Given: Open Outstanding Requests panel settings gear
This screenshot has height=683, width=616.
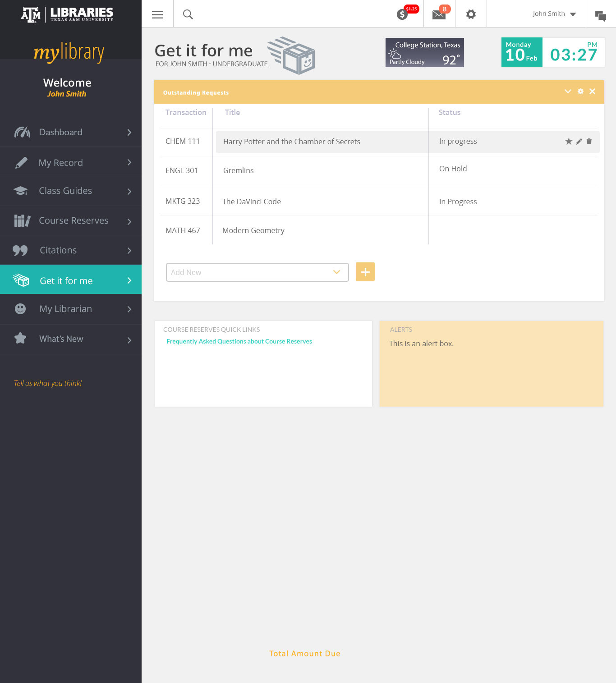Looking at the screenshot, I should tap(580, 92).
